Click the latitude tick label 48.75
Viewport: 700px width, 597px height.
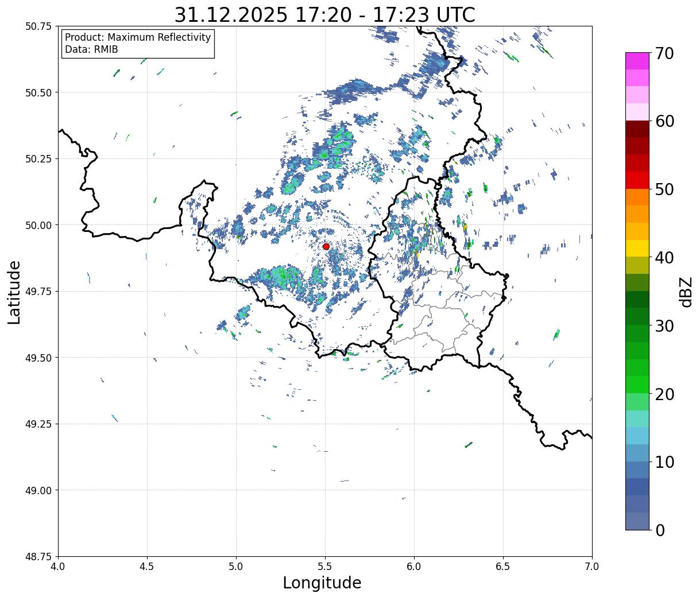coord(38,557)
